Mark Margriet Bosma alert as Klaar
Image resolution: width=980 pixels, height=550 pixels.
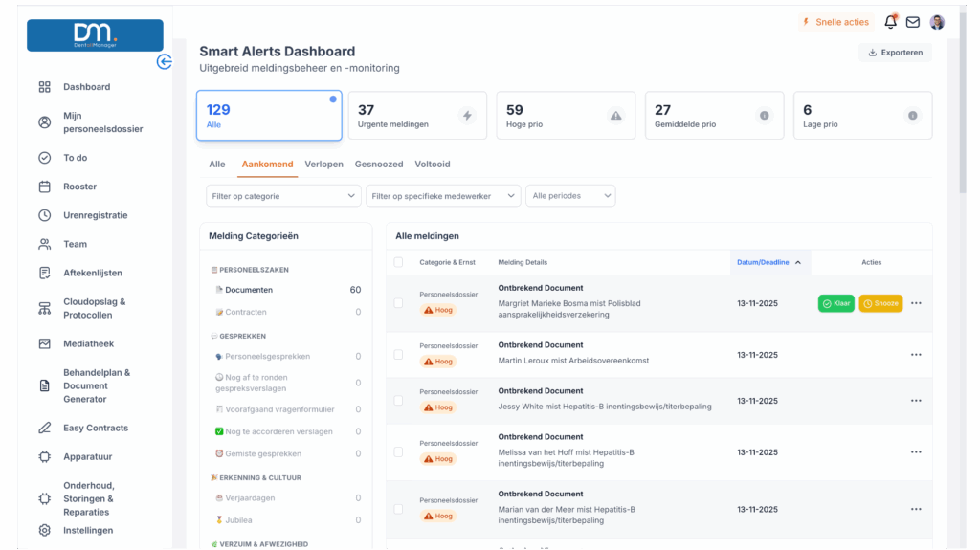point(836,303)
